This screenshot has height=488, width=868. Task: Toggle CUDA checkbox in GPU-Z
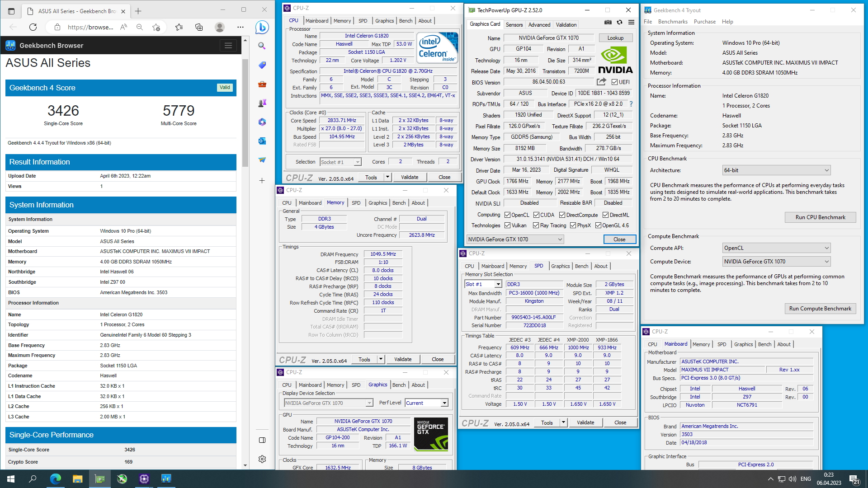pyautogui.click(x=536, y=215)
